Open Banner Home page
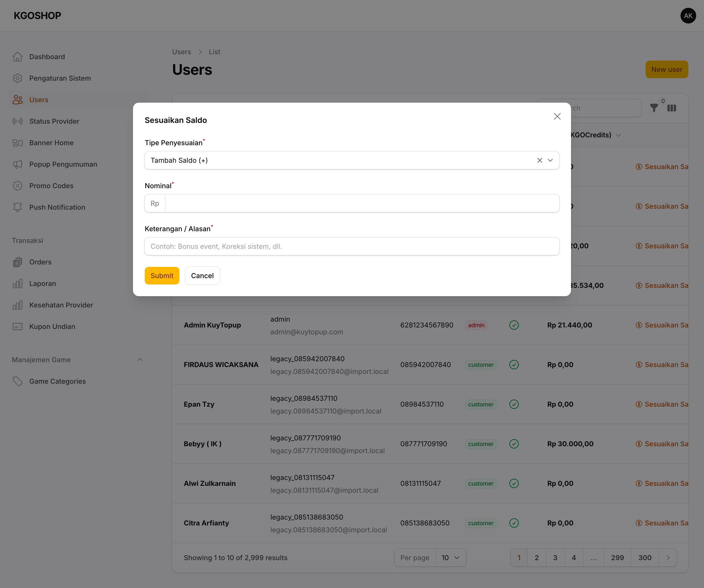The width and height of the screenshot is (704, 588). (x=78, y=142)
